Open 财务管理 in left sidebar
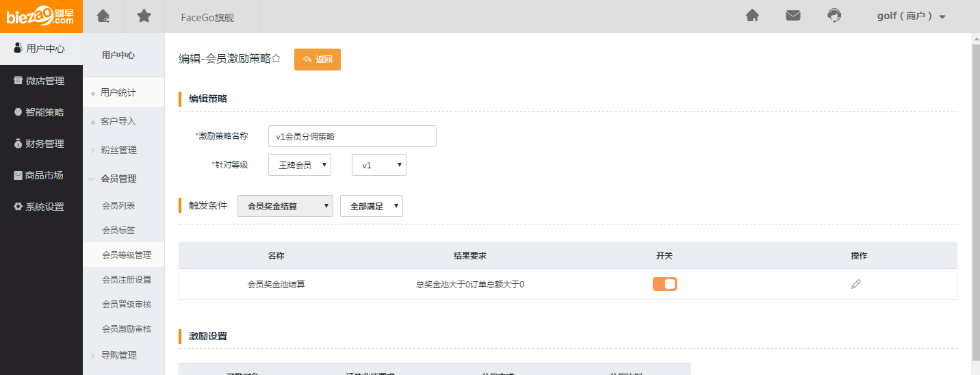Screen dimensions: 980x375 [x=41, y=144]
